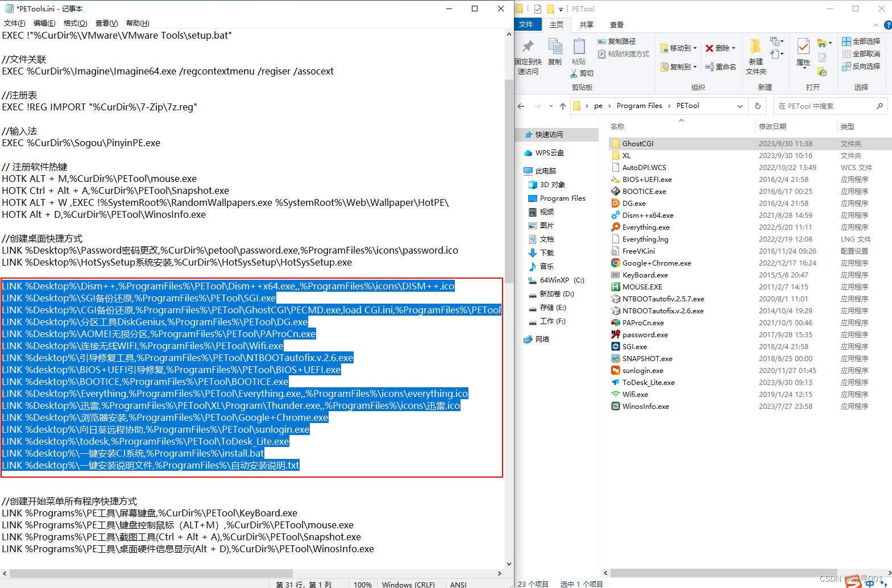Image resolution: width=892 pixels, height=588 pixels.
Task: Go back in Explorer navigation
Action: click(x=521, y=106)
